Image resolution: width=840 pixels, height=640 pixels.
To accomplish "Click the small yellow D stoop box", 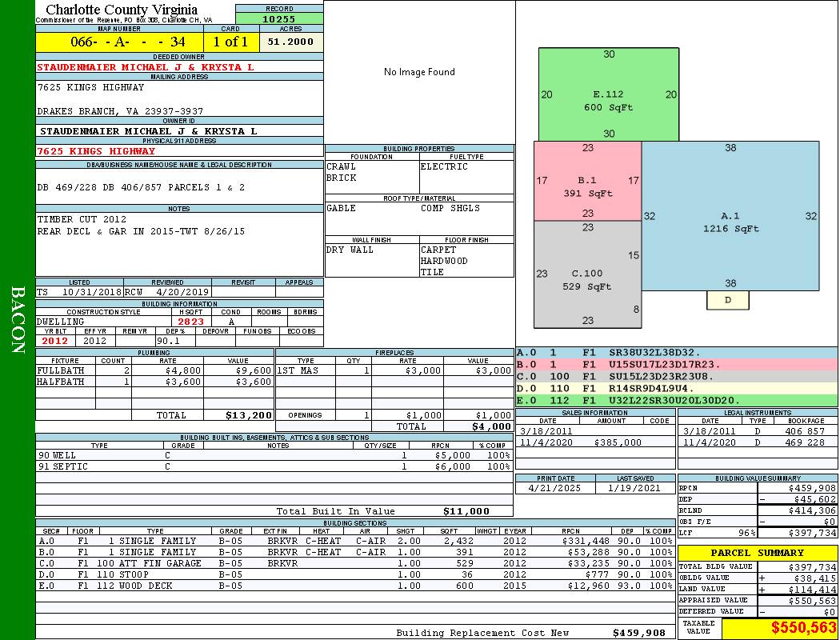I will click(x=727, y=300).
